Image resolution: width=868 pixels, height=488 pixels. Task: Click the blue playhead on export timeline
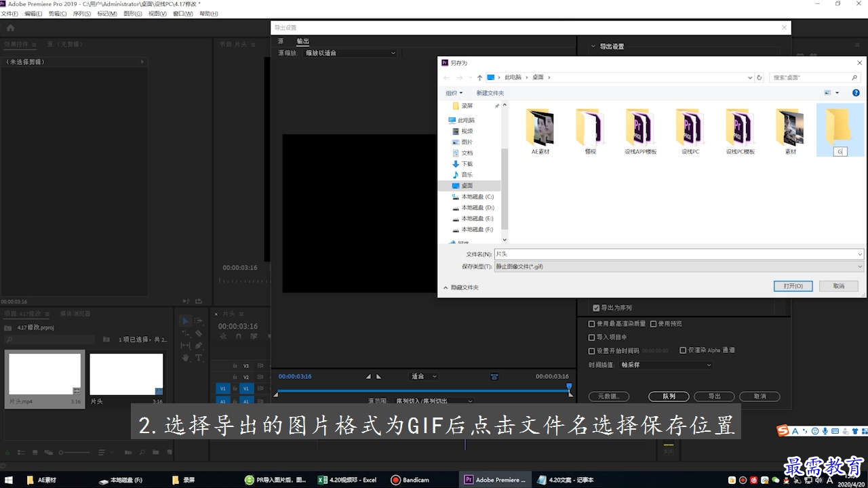(569, 387)
